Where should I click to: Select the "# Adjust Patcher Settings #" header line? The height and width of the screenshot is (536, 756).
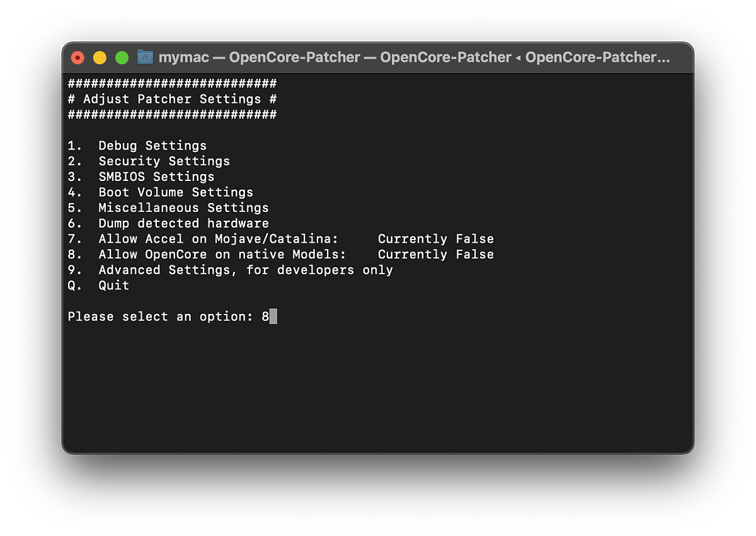[x=172, y=99]
